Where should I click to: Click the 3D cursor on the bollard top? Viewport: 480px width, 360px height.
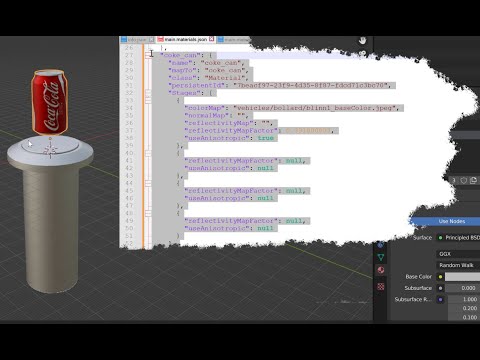point(50,150)
